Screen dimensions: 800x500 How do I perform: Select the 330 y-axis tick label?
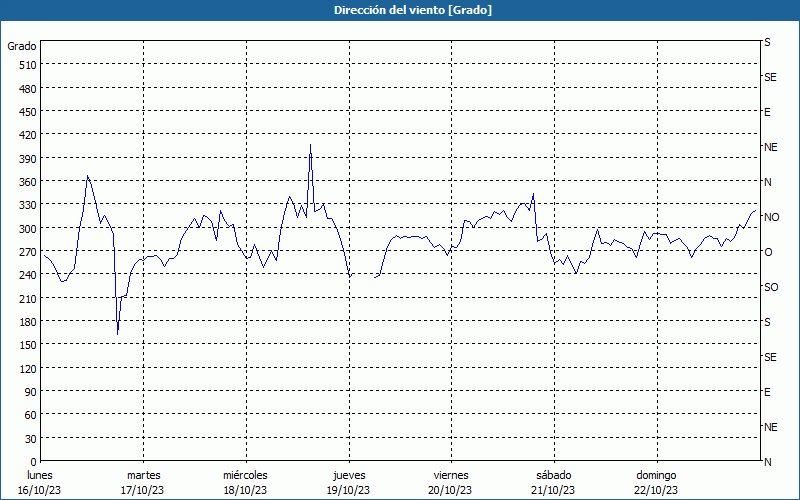[x=28, y=205]
